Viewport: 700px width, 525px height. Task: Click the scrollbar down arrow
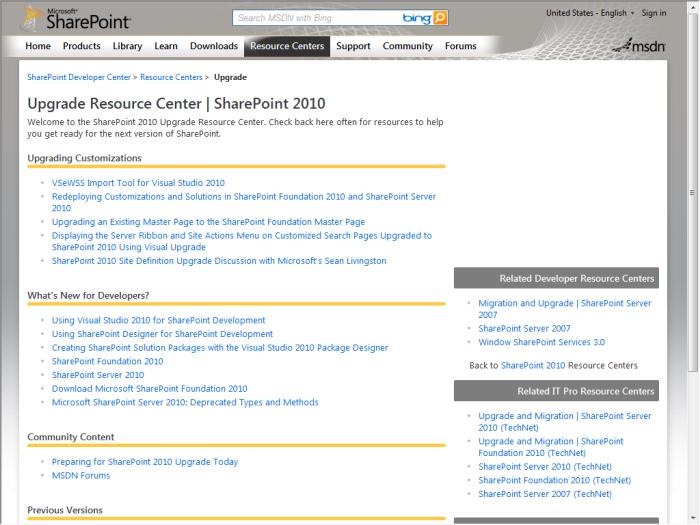(x=692, y=518)
